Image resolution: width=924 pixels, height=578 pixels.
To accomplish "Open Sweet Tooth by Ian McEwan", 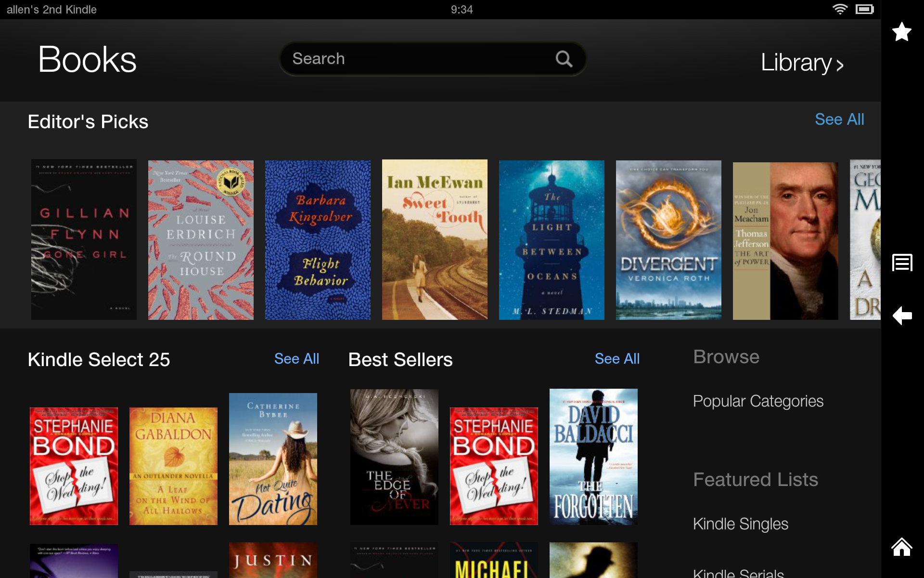I will 435,239.
